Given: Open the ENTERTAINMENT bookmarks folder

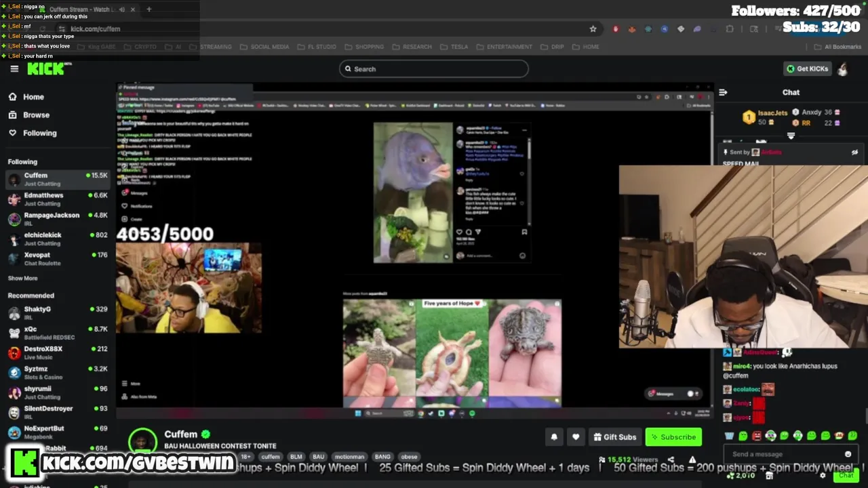Looking at the screenshot, I should point(504,47).
